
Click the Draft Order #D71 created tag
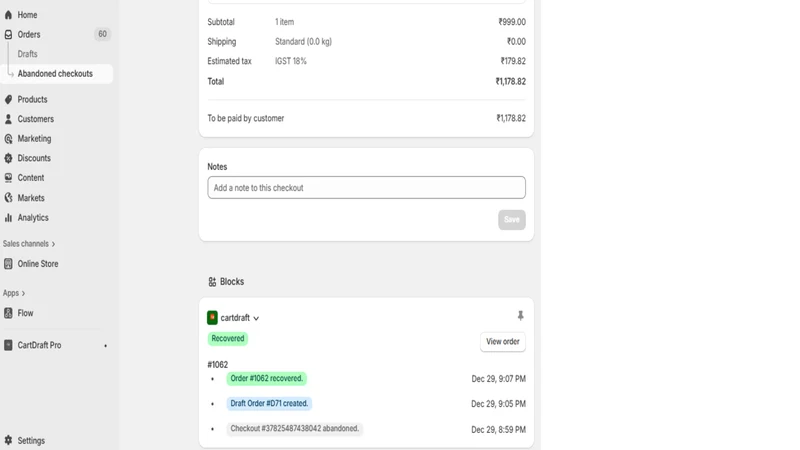tap(269, 404)
